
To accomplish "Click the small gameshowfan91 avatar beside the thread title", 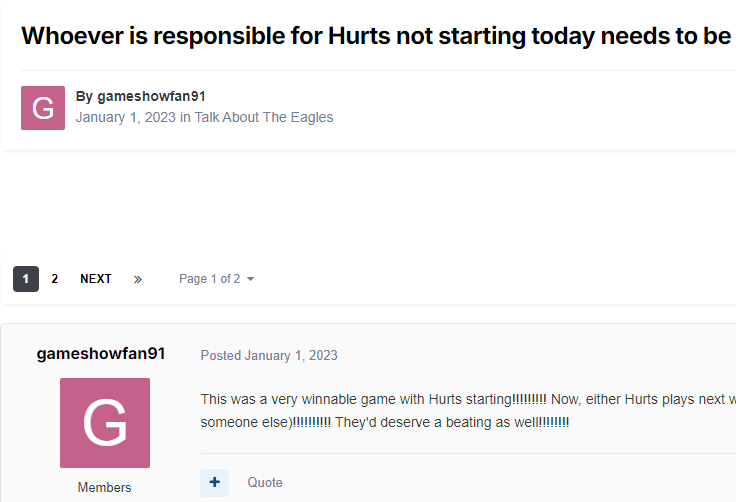I will coord(43,108).
